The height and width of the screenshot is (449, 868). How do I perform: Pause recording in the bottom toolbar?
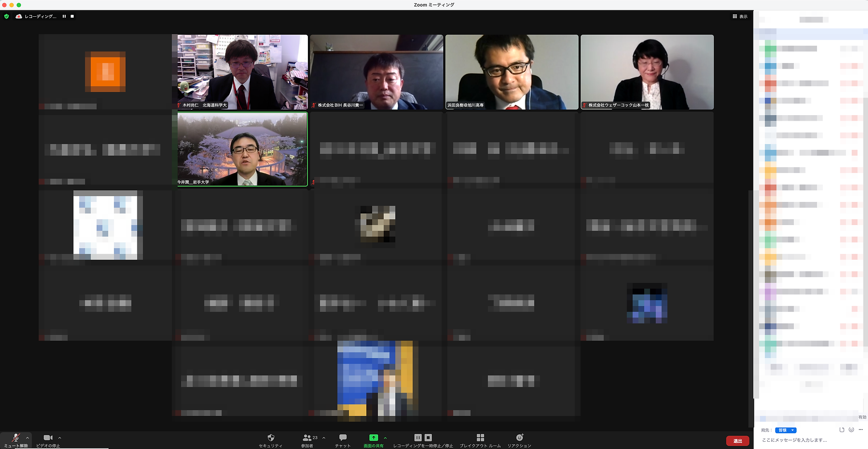click(x=418, y=437)
